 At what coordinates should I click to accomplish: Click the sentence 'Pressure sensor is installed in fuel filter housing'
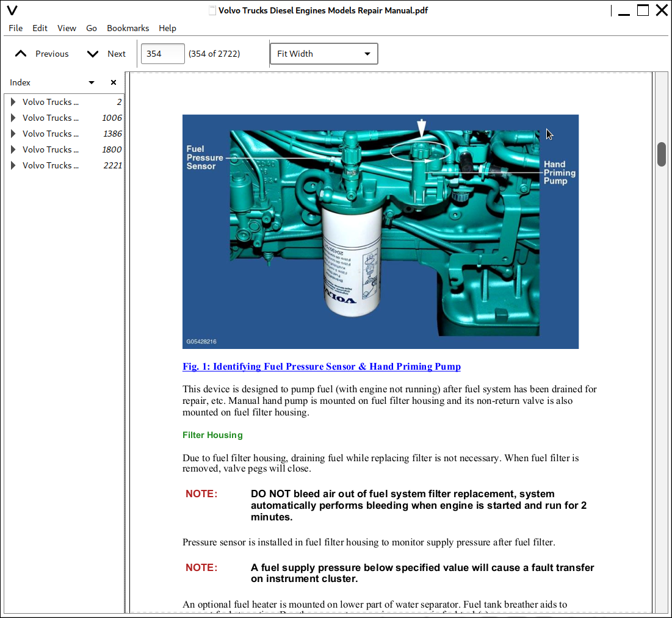click(369, 542)
